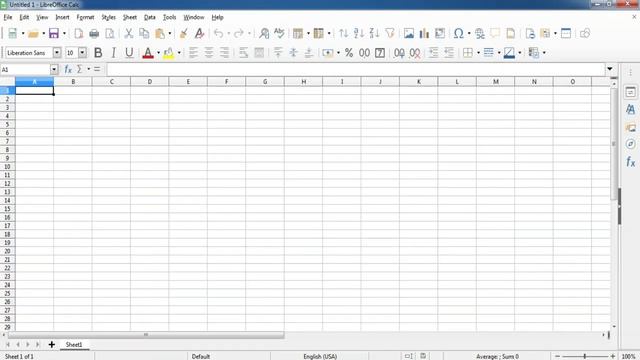The width and height of the screenshot is (640, 360).
Task: Run spelling check
Action: 279,33
